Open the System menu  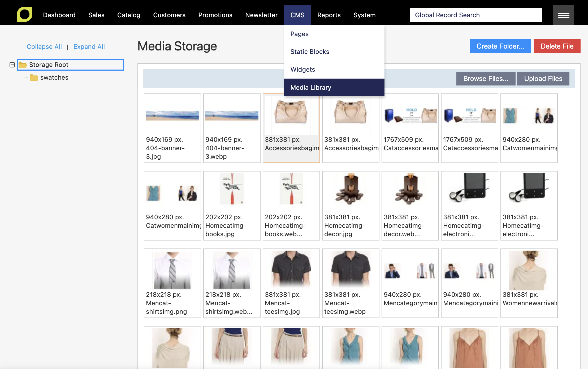click(x=364, y=15)
